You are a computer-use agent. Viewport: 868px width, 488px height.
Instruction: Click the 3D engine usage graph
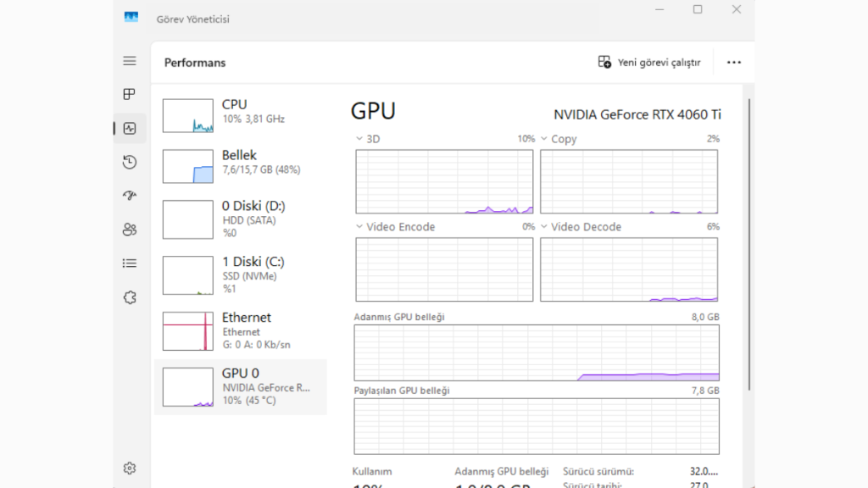pos(444,181)
